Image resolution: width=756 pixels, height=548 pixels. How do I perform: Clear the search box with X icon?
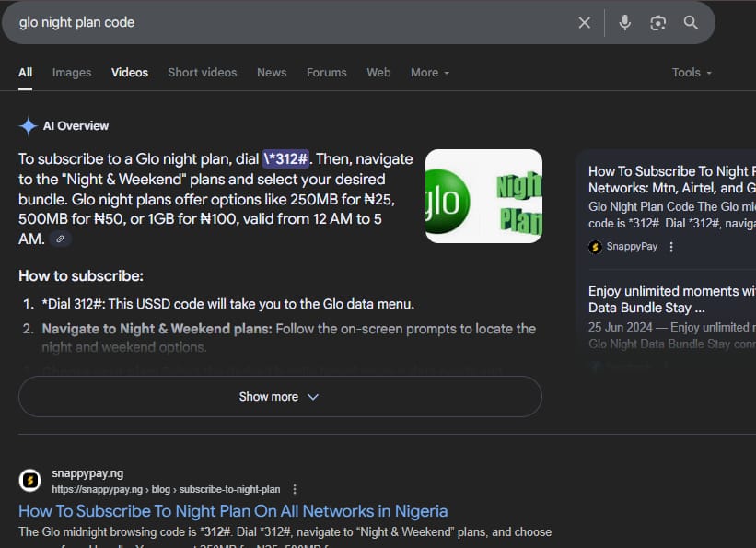point(584,23)
